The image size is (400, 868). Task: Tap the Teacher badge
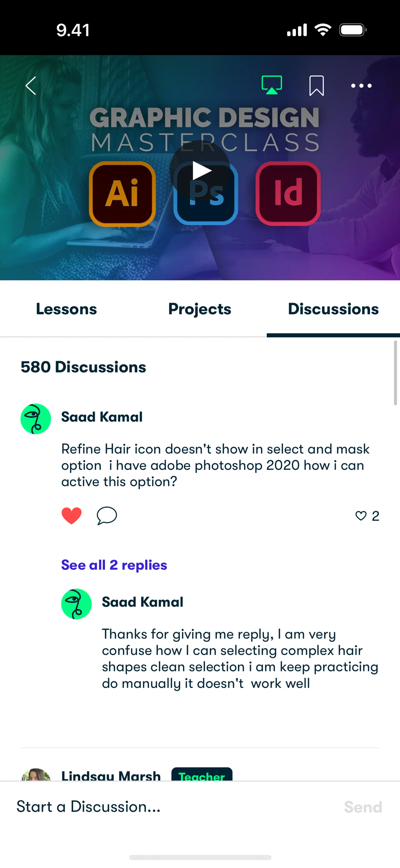pyautogui.click(x=202, y=775)
